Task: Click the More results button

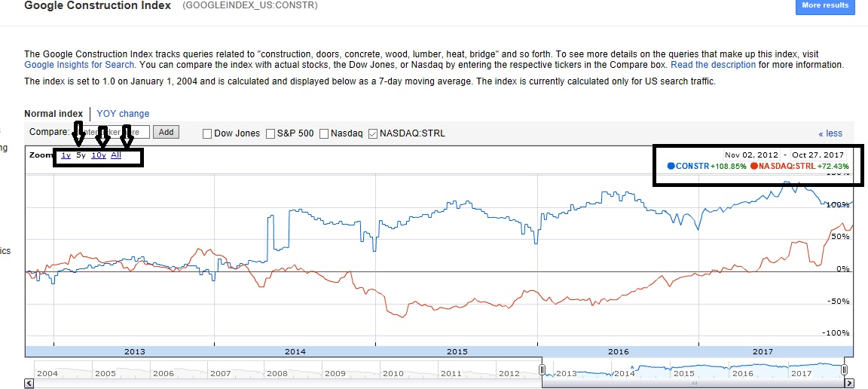Action: coord(825,7)
